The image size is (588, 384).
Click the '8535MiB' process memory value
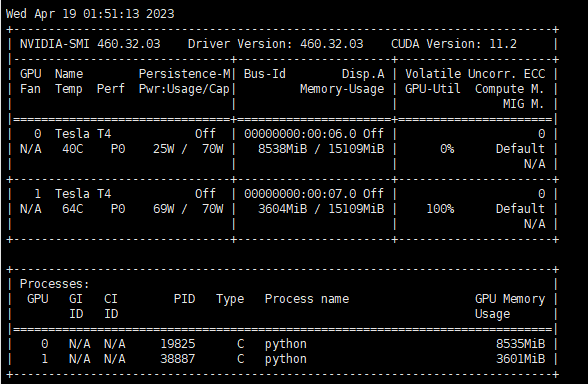(x=520, y=344)
